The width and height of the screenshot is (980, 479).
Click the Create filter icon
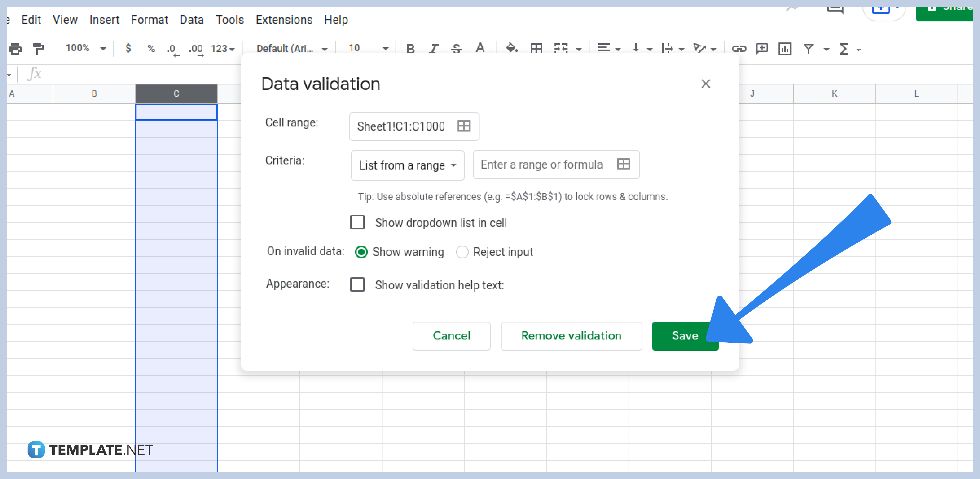pyautogui.click(x=808, y=48)
